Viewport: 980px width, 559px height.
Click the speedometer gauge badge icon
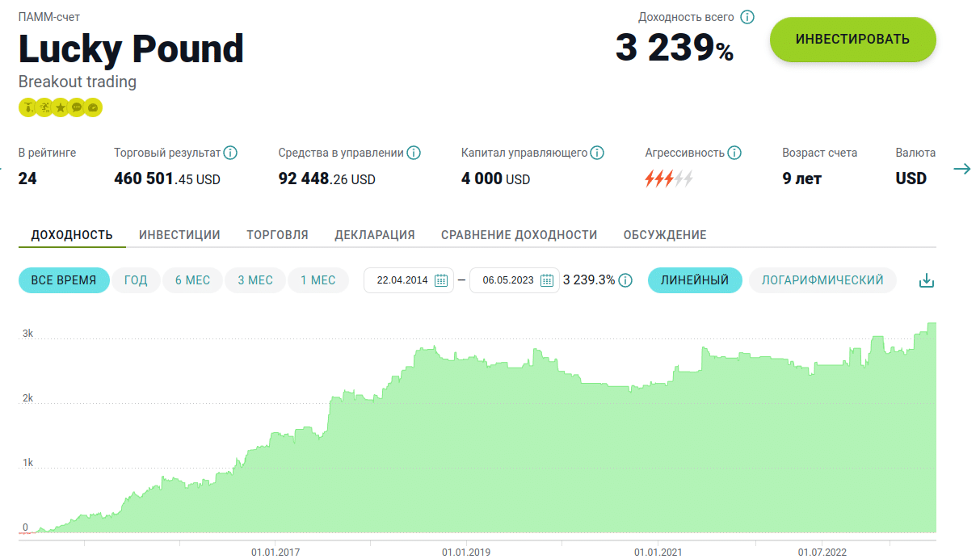(94, 107)
